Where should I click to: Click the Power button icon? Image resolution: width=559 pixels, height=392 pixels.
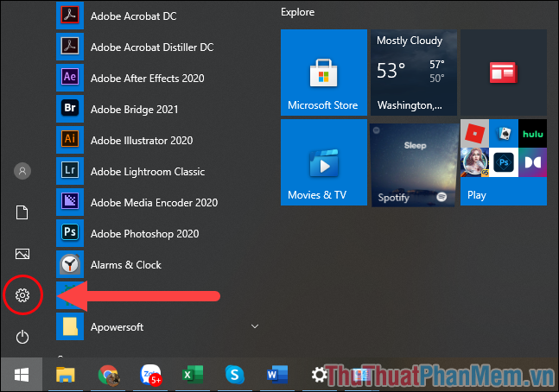click(x=22, y=337)
